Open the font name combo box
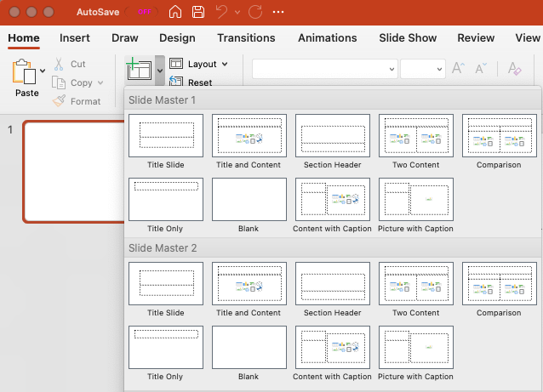The image size is (543, 392). (x=324, y=70)
